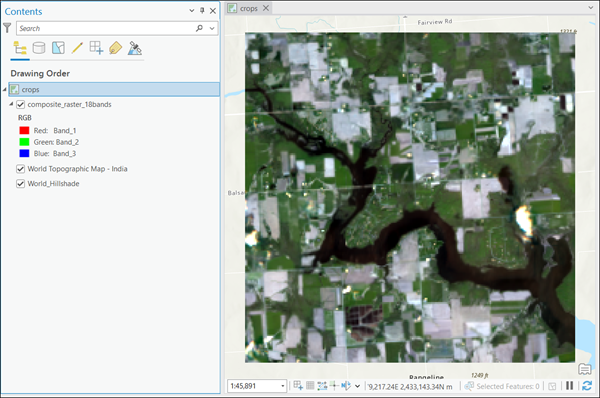
Task: Pin the Contents pane with auto-hide icon
Action: point(202,11)
